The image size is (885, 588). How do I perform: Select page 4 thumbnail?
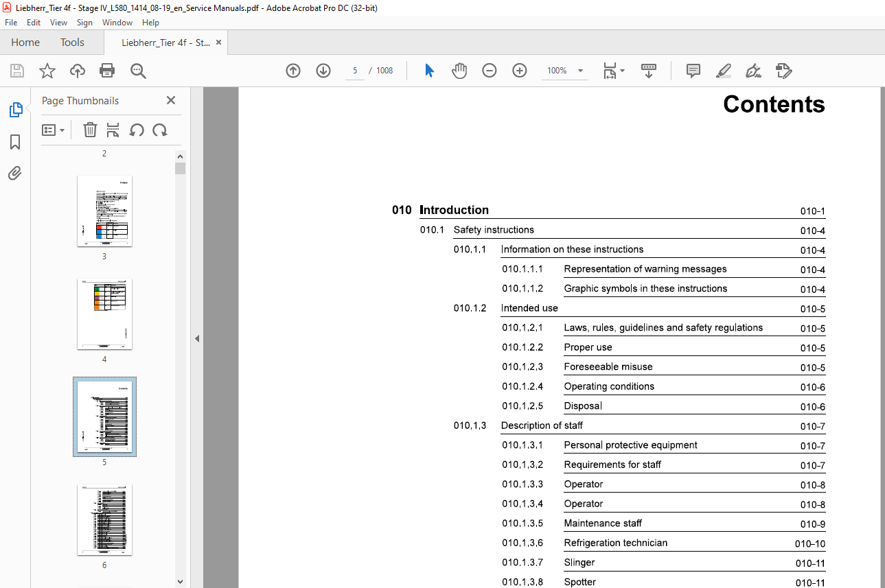point(104,314)
